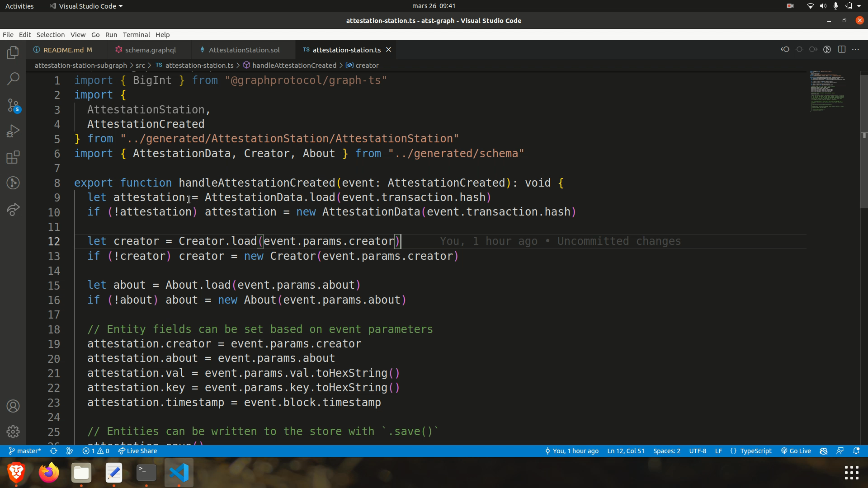Split the editor to the right
The width and height of the screenshot is (868, 488).
point(841,50)
